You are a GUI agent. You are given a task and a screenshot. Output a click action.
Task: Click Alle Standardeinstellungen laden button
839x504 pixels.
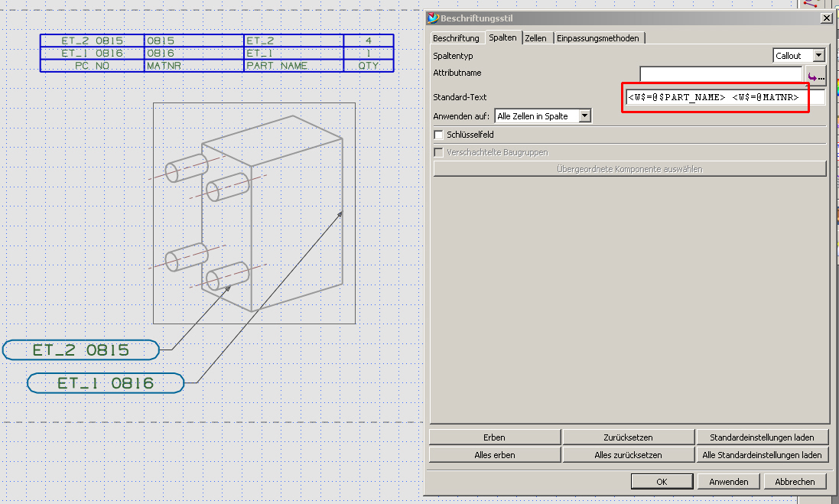(762, 455)
